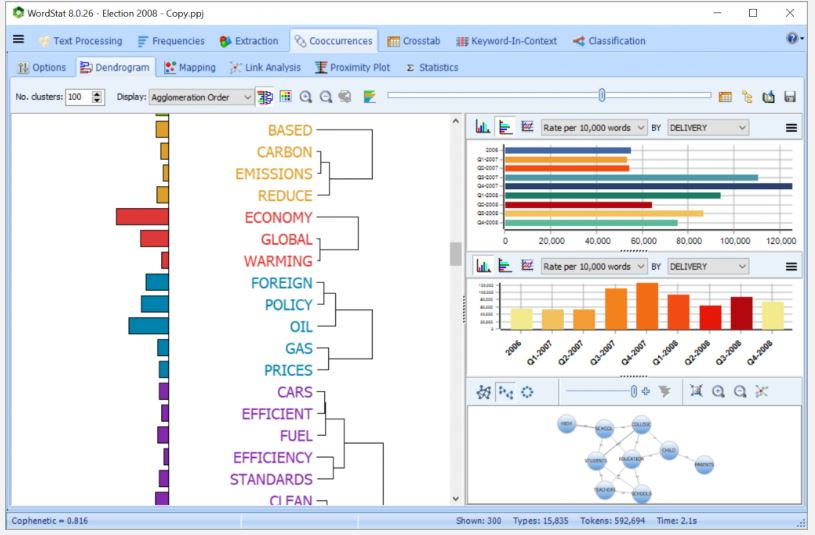The height and width of the screenshot is (535, 815).
Task: Open top panel Rate per 10,000 words dropdown
Action: tap(594, 127)
